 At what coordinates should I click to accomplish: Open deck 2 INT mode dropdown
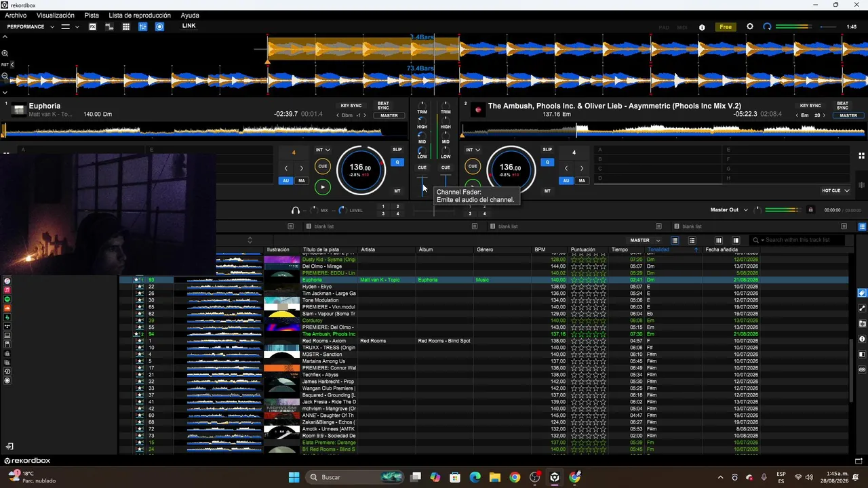click(x=473, y=150)
